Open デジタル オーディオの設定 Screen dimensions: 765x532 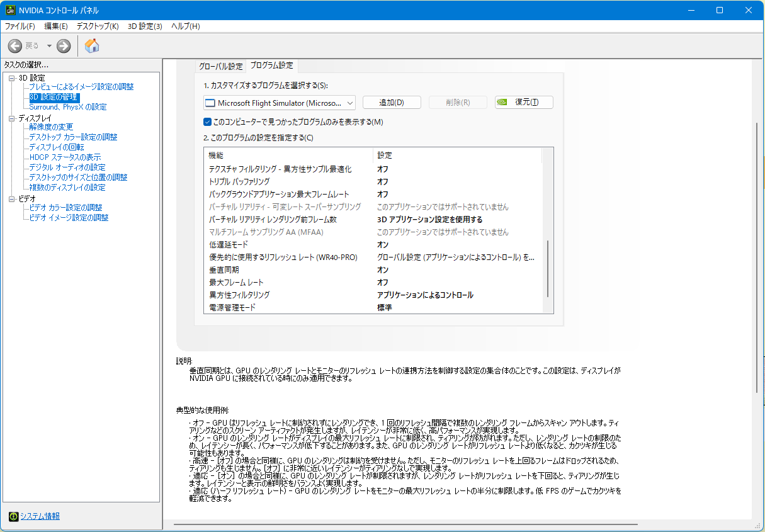tap(67, 167)
